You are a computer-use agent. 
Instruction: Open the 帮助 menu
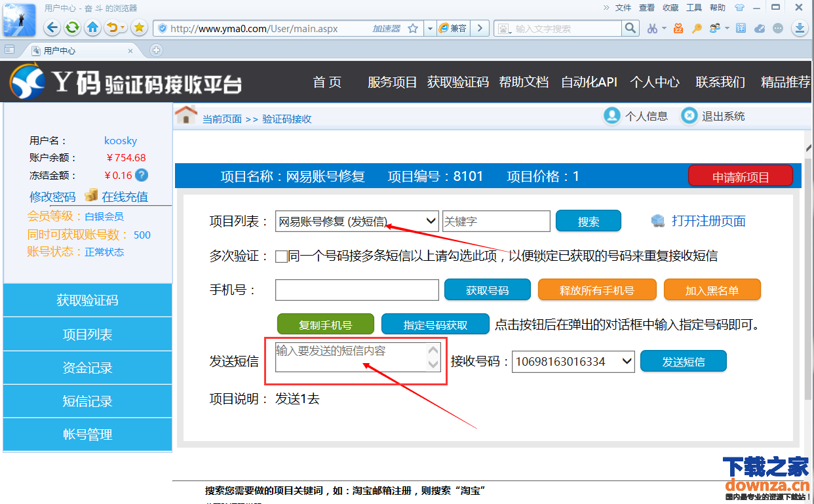pos(718,8)
